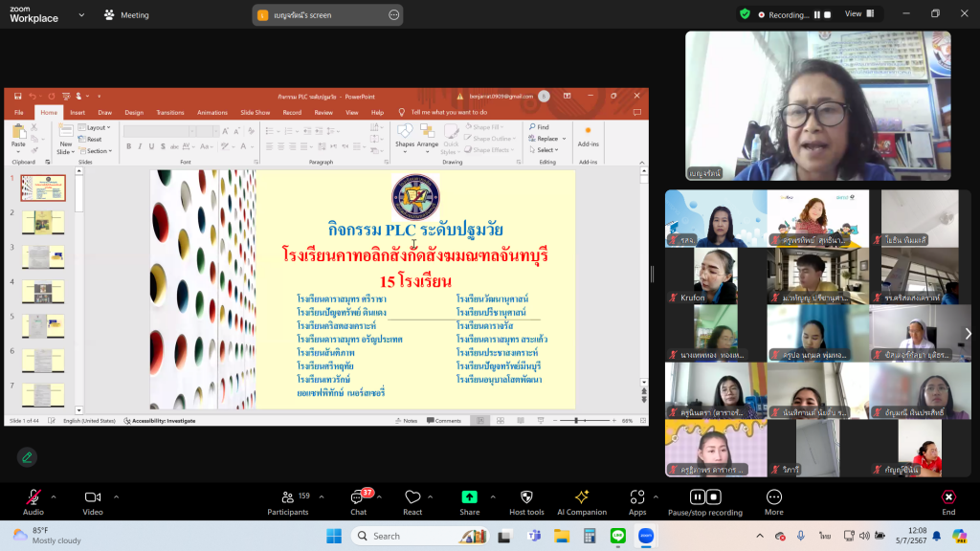
Task: Expand the video options arrow
Action: pos(117,496)
